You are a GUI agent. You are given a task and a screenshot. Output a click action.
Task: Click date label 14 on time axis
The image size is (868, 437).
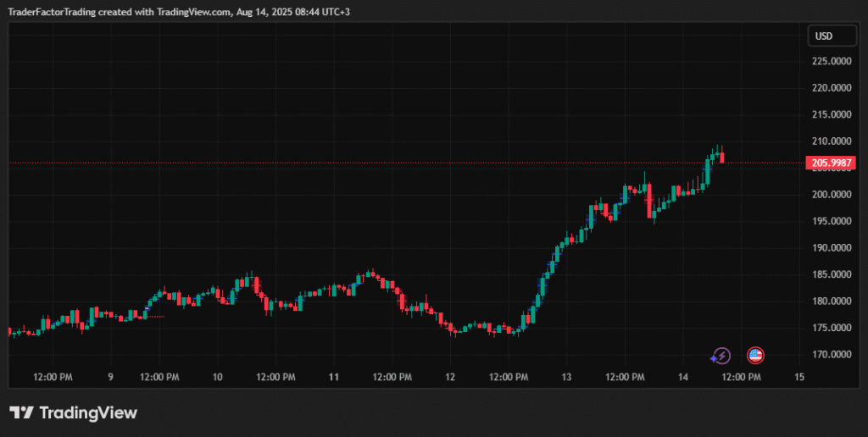point(683,377)
